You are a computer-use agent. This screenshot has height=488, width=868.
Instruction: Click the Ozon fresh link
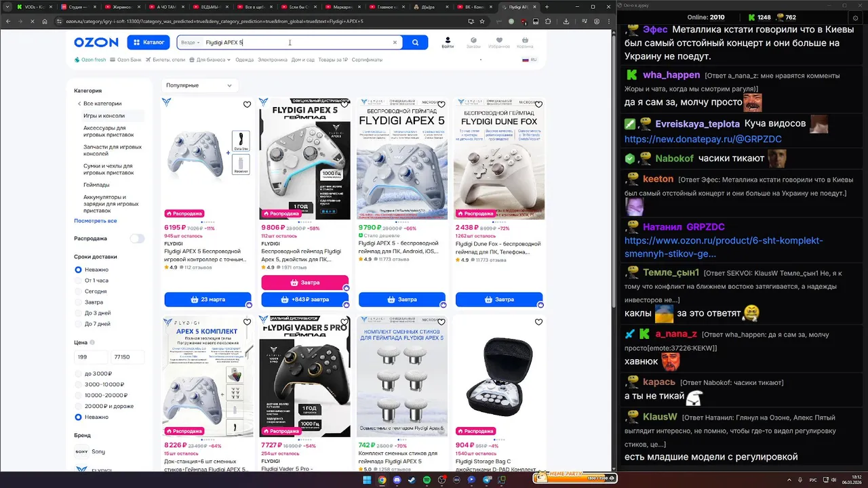point(90,60)
